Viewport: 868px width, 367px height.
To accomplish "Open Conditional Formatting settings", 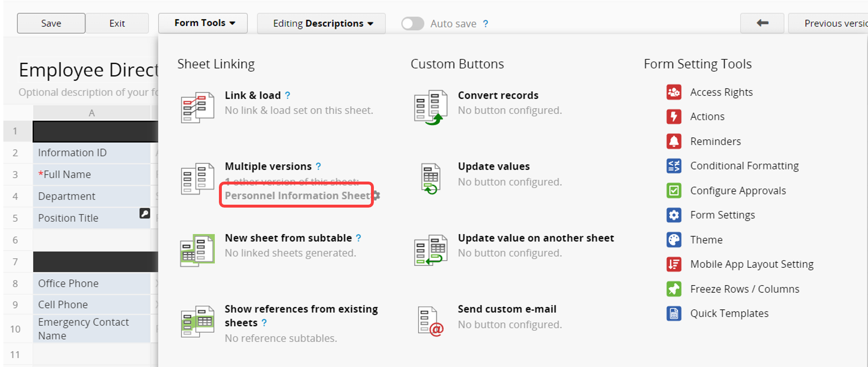I will click(744, 166).
